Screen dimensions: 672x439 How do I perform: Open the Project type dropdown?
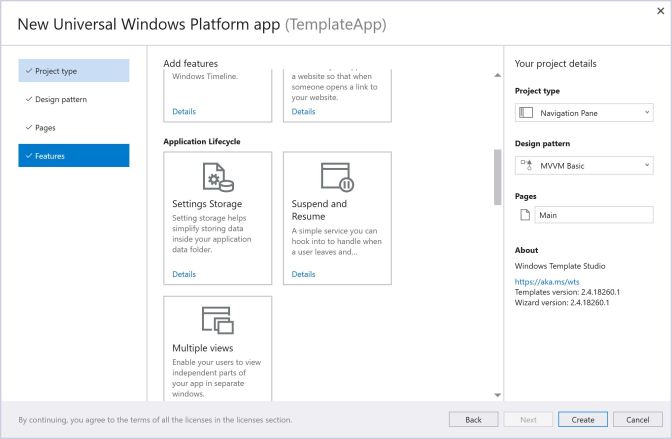click(x=584, y=113)
